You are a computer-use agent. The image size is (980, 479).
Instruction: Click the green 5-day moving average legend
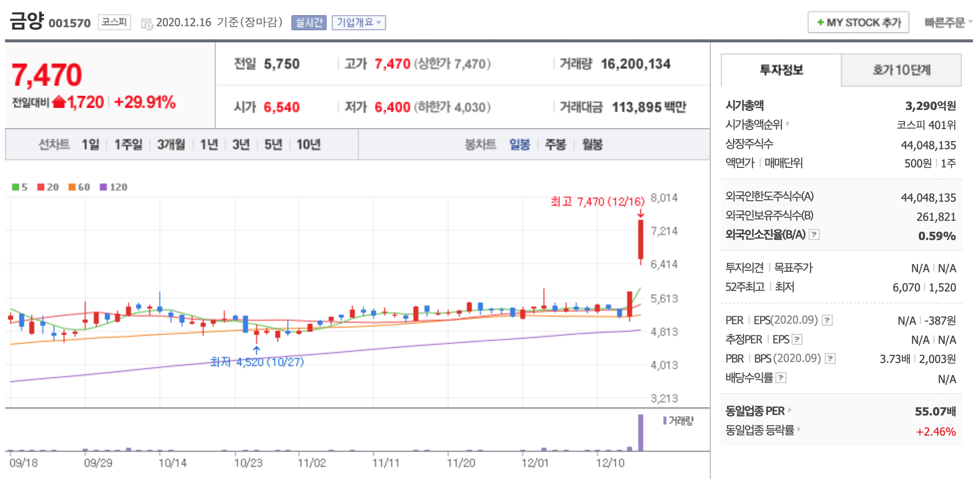coord(20,187)
